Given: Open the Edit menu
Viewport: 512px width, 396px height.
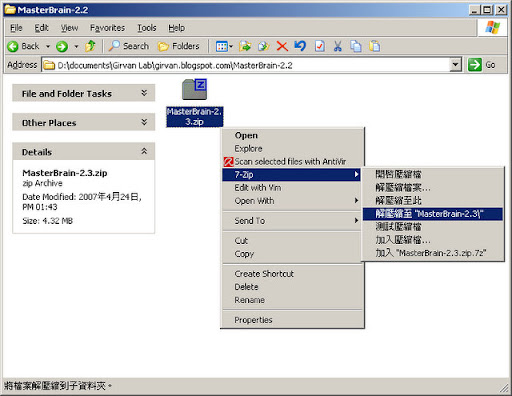Looking at the screenshot, I should [41, 28].
